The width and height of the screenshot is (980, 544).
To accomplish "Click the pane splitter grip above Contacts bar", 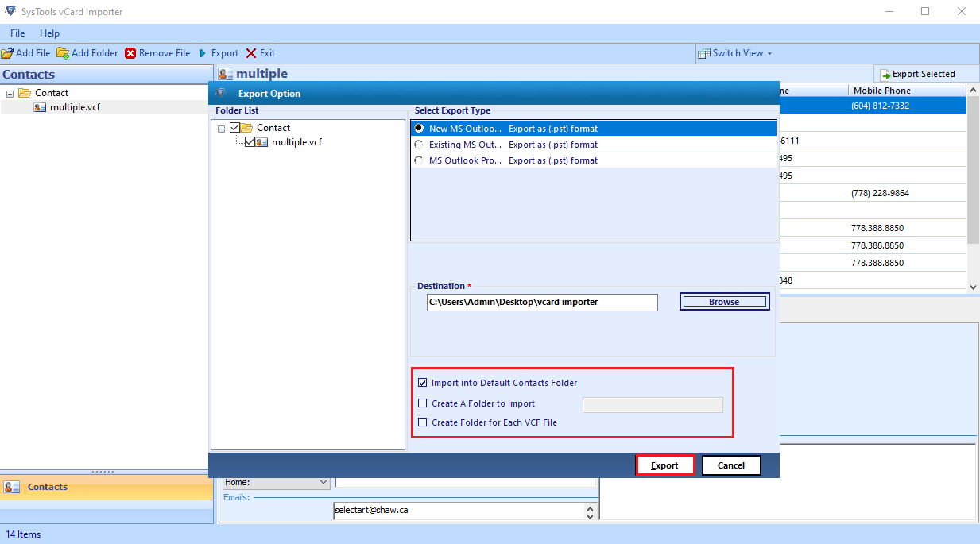I will (x=103, y=472).
